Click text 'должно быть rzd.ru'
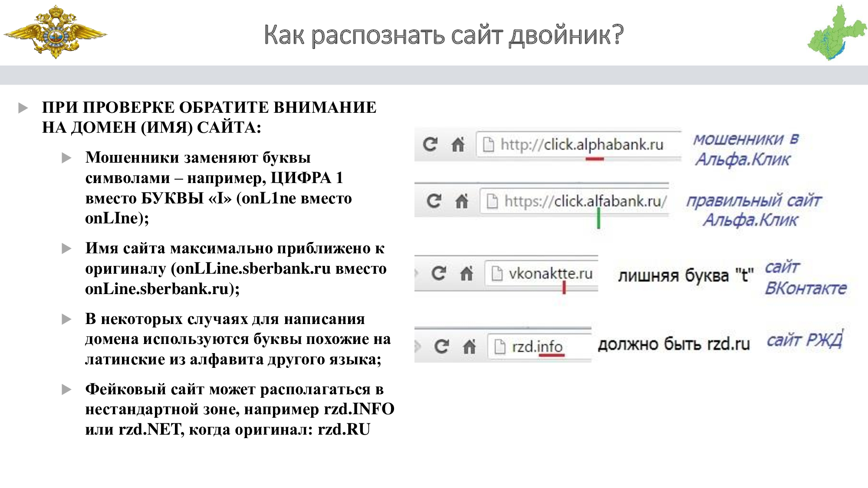The image size is (868, 488). (x=674, y=344)
